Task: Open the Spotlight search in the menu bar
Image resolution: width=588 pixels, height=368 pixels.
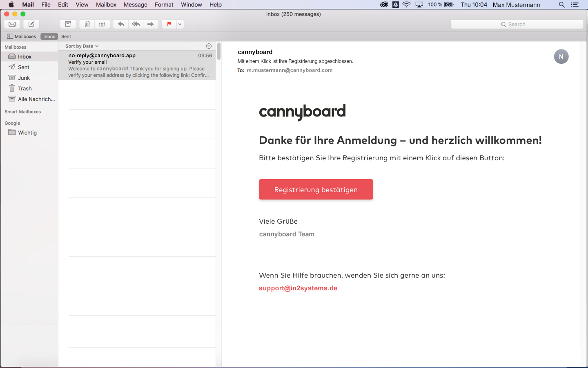Action: click(561, 4)
